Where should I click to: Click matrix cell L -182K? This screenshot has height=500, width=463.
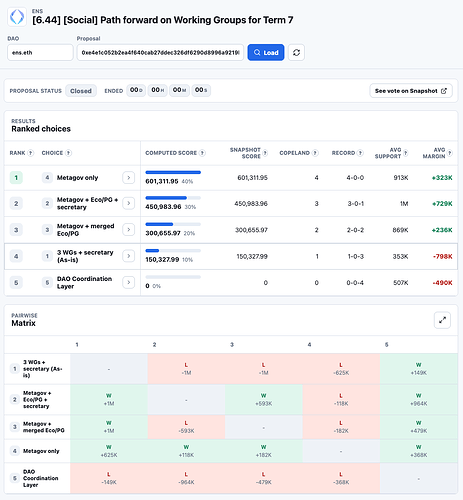point(341,427)
